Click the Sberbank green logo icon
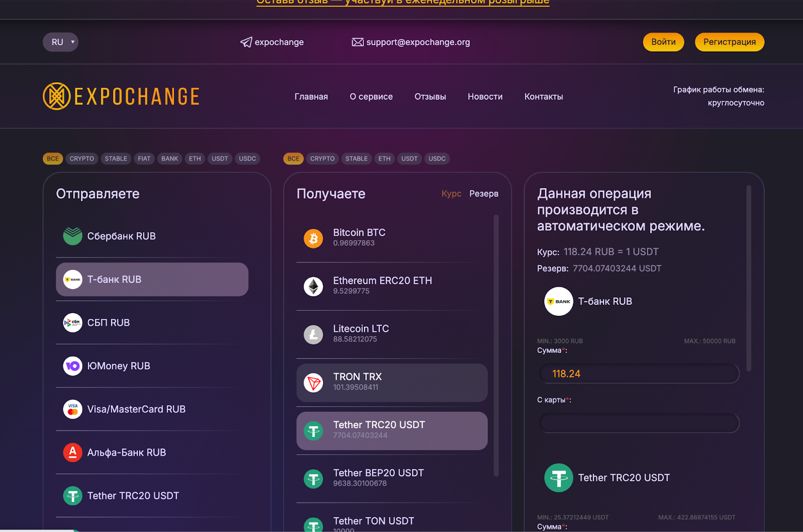Image resolution: width=803 pixels, height=532 pixels. pyautogui.click(x=73, y=236)
